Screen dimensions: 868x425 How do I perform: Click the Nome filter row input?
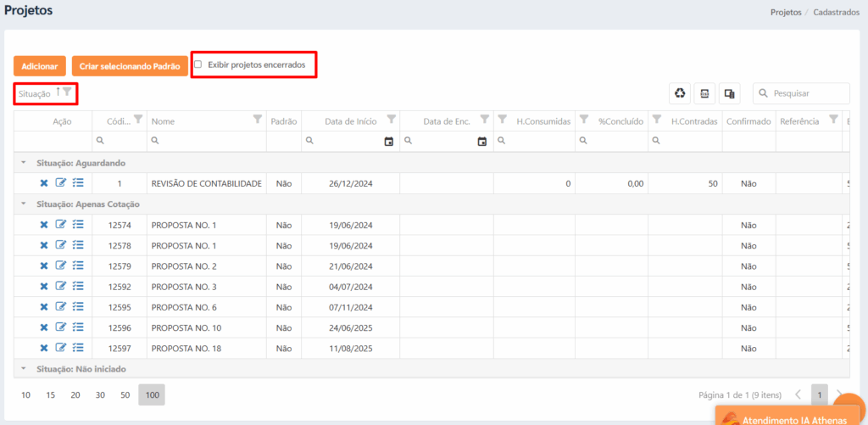(x=207, y=142)
